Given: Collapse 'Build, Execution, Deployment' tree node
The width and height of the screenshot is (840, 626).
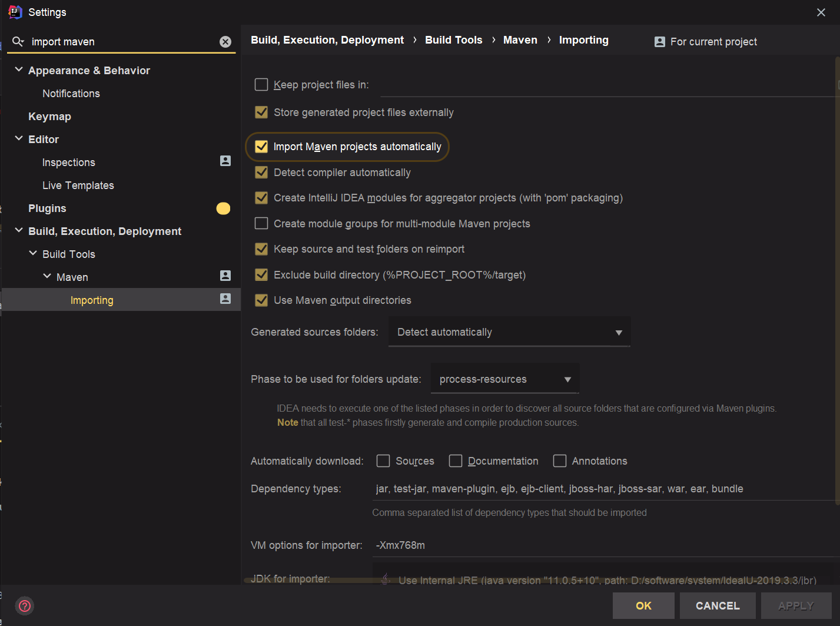Looking at the screenshot, I should point(19,230).
